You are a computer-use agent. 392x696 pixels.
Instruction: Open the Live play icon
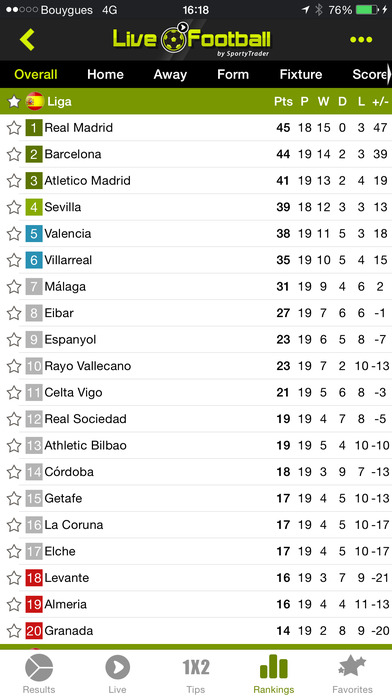click(x=117, y=668)
